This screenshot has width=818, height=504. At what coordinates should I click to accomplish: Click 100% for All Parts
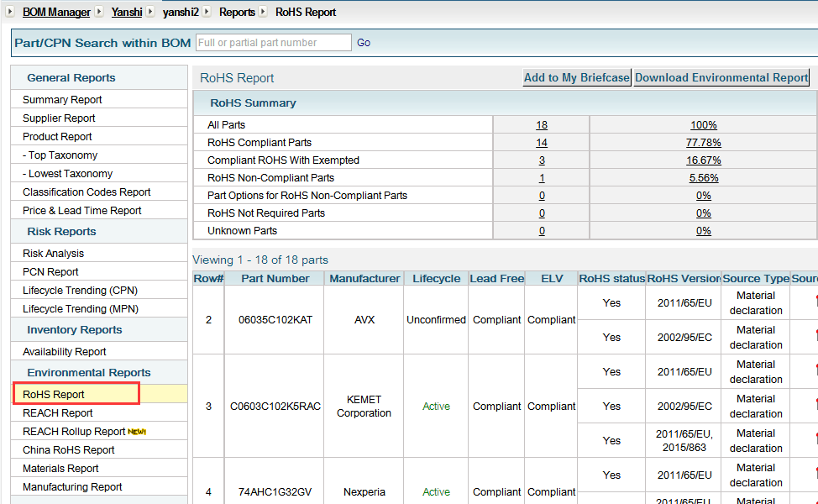tap(703, 124)
